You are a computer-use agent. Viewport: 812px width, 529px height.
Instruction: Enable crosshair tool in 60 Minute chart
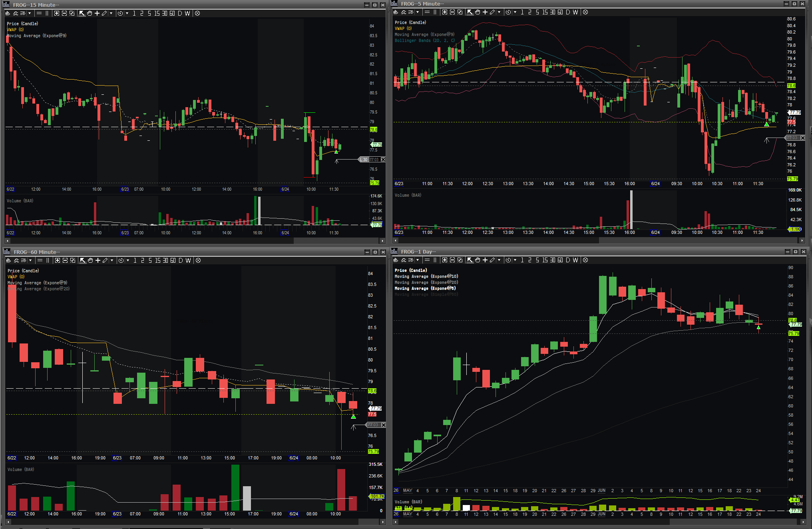click(x=98, y=260)
